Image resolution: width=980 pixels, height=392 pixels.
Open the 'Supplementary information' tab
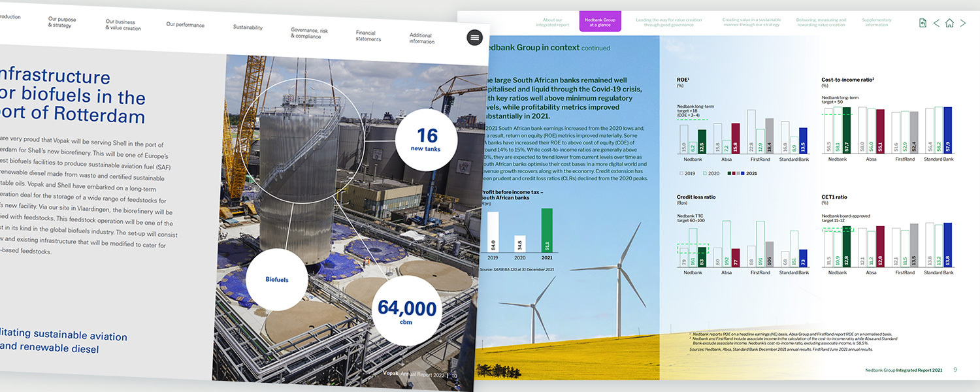876,23
